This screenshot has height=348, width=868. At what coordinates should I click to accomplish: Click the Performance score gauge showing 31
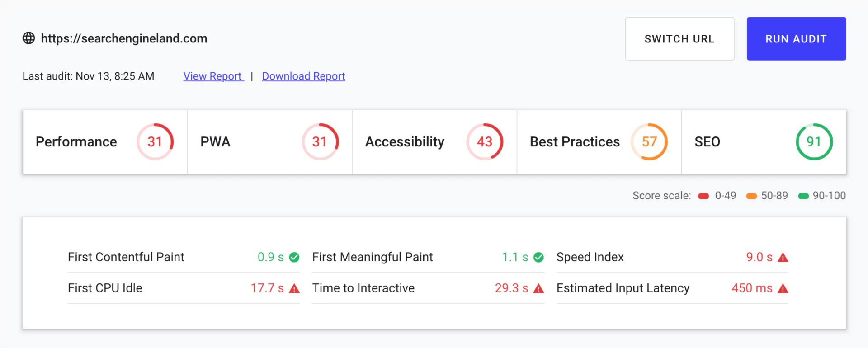pyautogui.click(x=155, y=142)
